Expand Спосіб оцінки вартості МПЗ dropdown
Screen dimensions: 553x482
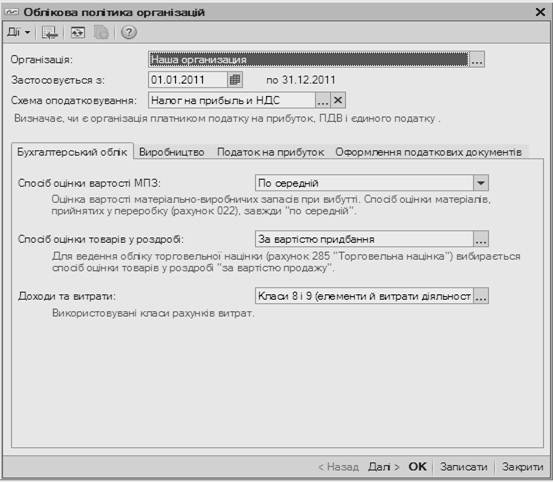480,183
